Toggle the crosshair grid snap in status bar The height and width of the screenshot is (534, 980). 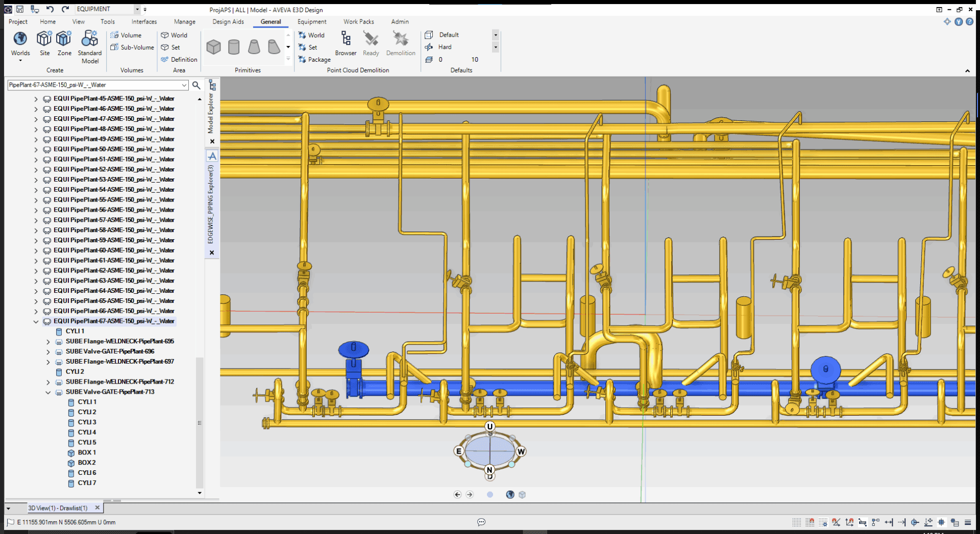point(941,522)
